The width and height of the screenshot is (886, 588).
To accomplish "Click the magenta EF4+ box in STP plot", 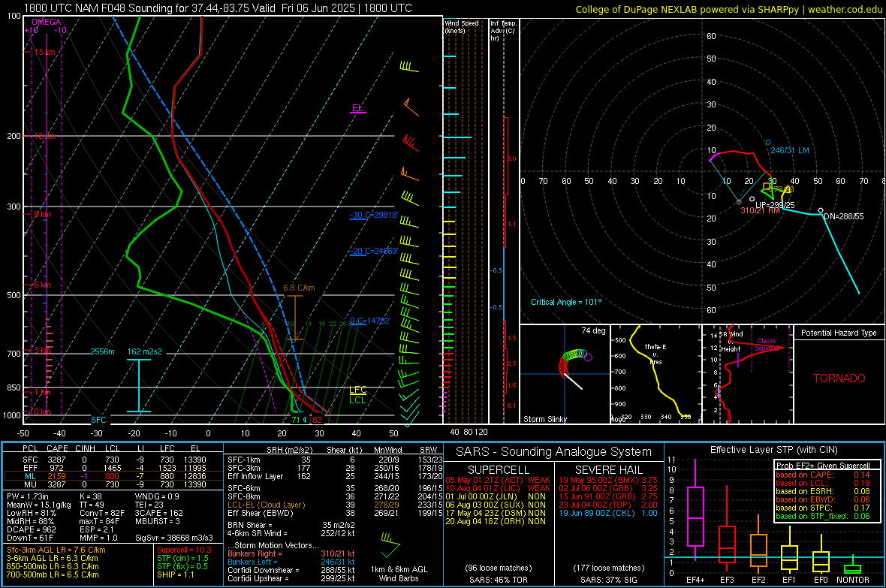I will [695, 516].
